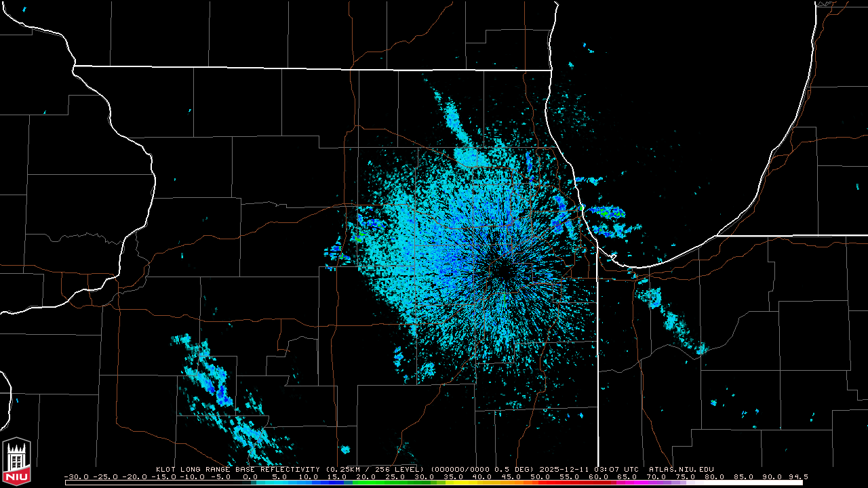Click the KLOT radar site center

502,269
